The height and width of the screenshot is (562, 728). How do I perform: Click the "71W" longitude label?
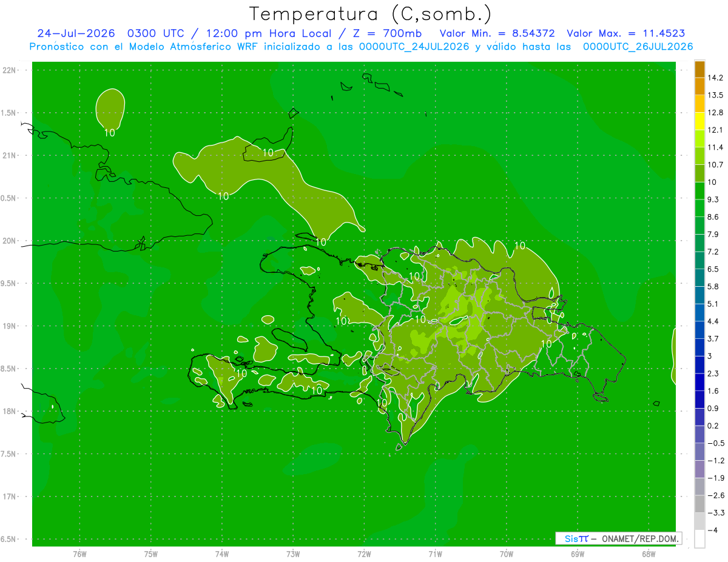point(435,554)
